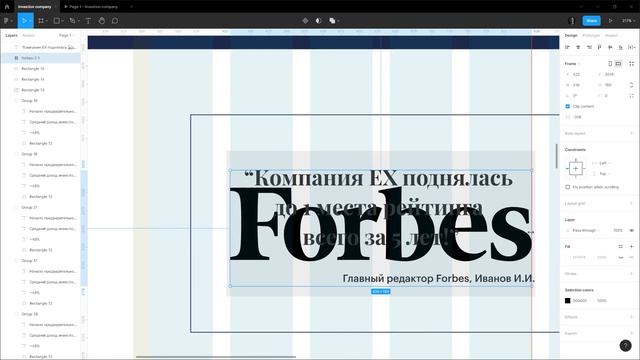Open Pass through blend mode dropdown

pyautogui.click(x=584, y=230)
